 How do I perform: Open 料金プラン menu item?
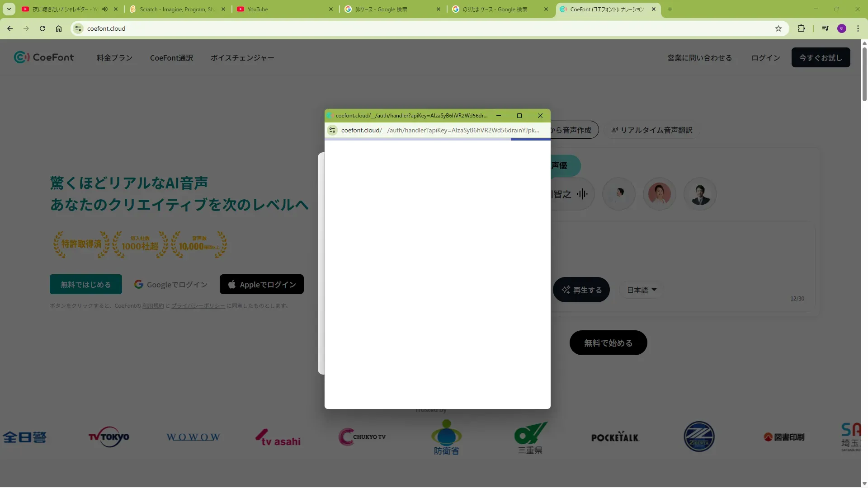pos(114,58)
